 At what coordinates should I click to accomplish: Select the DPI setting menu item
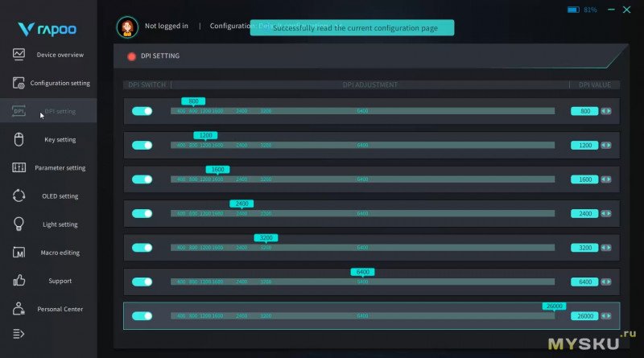pyautogui.click(x=60, y=111)
